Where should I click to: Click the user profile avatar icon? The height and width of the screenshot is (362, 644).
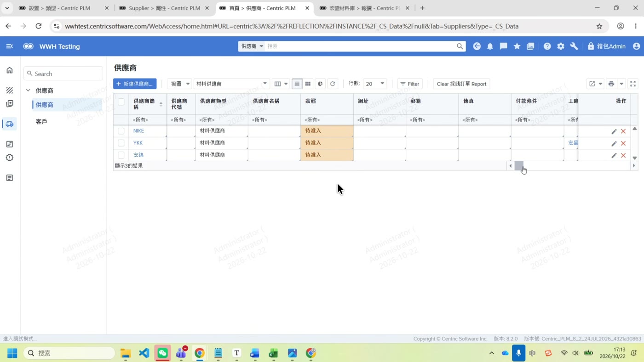pyautogui.click(x=637, y=46)
